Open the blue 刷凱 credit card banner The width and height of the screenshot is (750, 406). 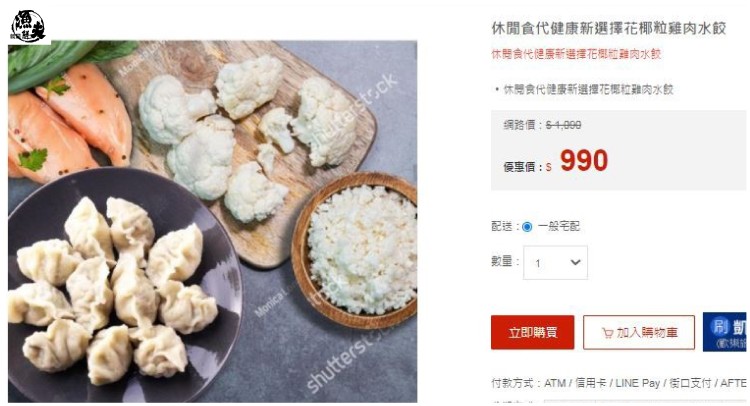(724, 332)
